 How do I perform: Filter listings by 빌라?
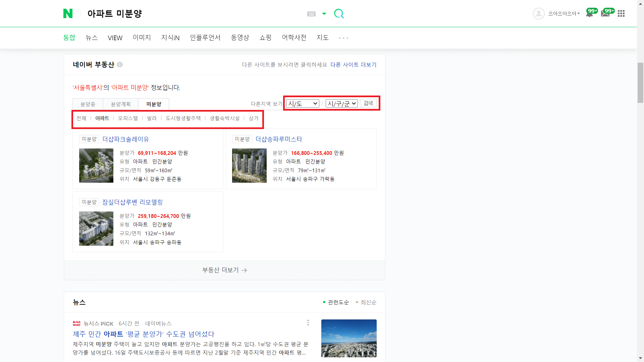coord(152,118)
